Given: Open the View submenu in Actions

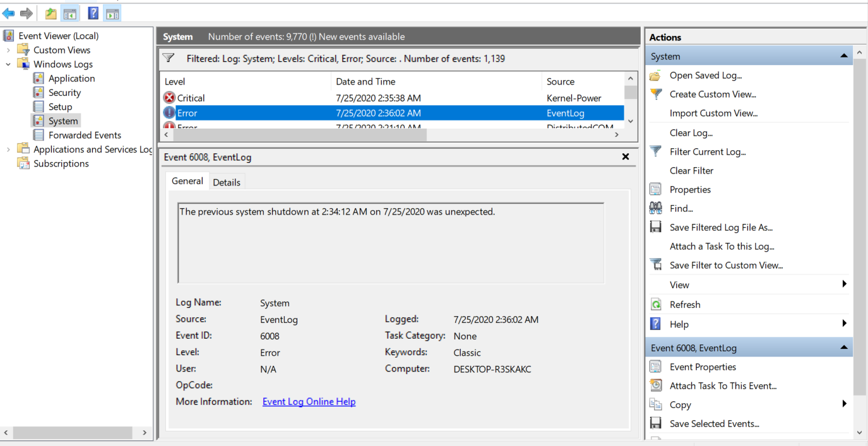Looking at the screenshot, I should pyautogui.click(x=750, y=285).
